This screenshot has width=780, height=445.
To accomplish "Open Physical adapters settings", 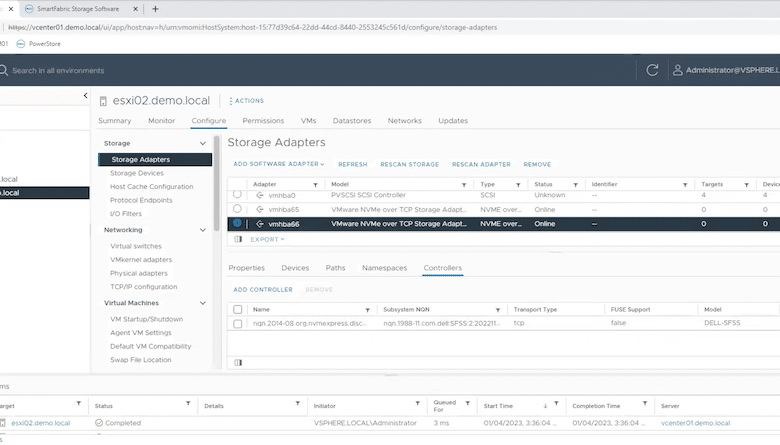I will pos(139,273).
